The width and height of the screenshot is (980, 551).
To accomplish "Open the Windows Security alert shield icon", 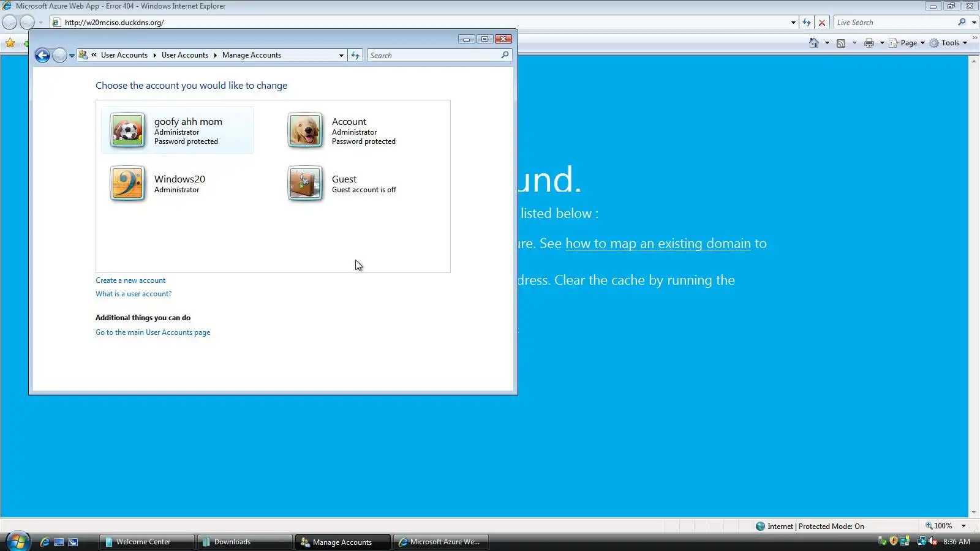I will 894,541.
